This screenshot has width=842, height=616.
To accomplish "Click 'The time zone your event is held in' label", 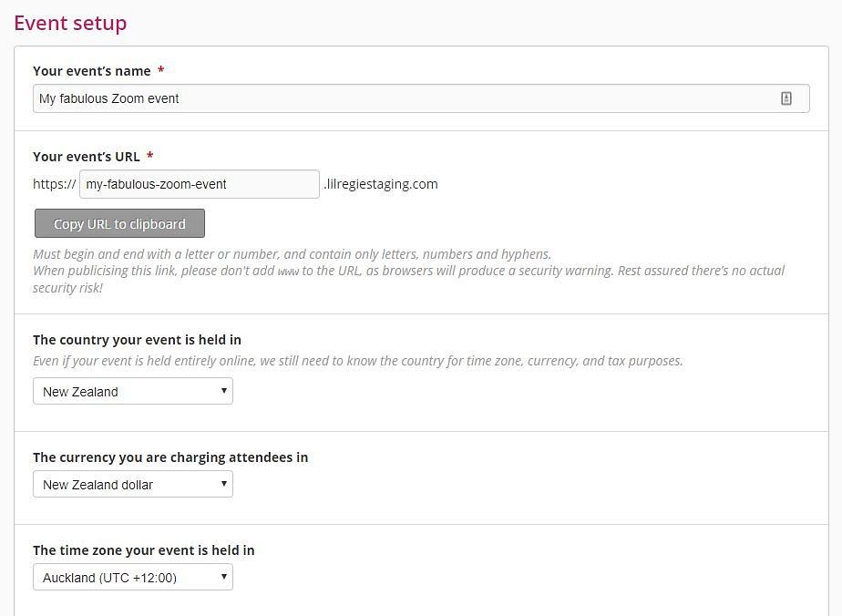I will tap(143, 550).
